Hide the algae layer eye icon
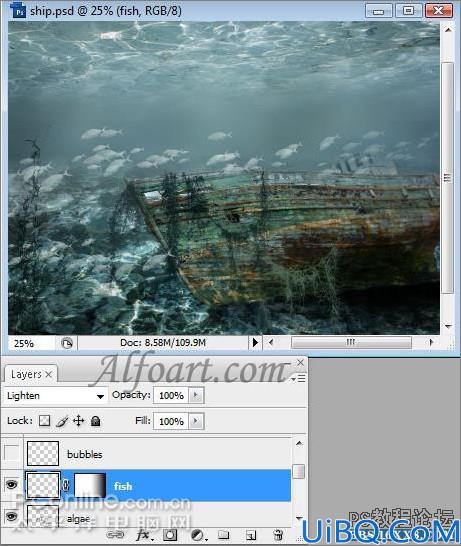This screenshot has width=461, height=546. click(x=11, y=516)
